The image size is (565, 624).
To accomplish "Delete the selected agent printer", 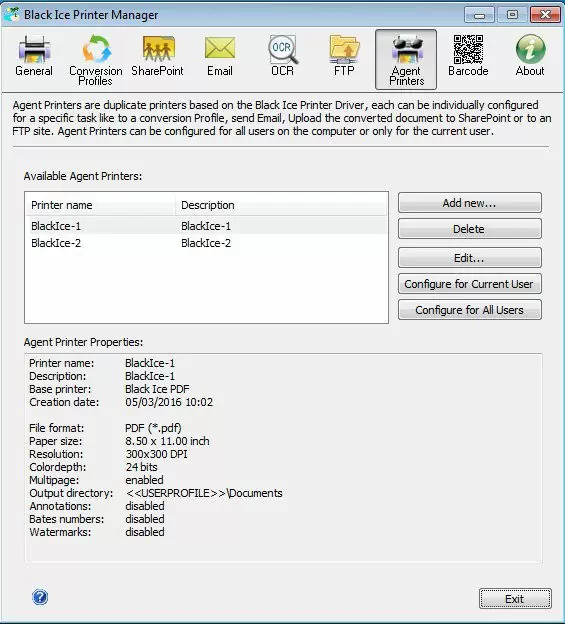I will [x=470, y=229].
